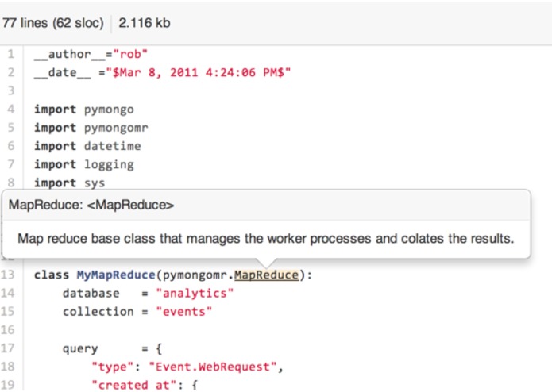Click the "Event.WebRequest" string value

click(212, 367)
